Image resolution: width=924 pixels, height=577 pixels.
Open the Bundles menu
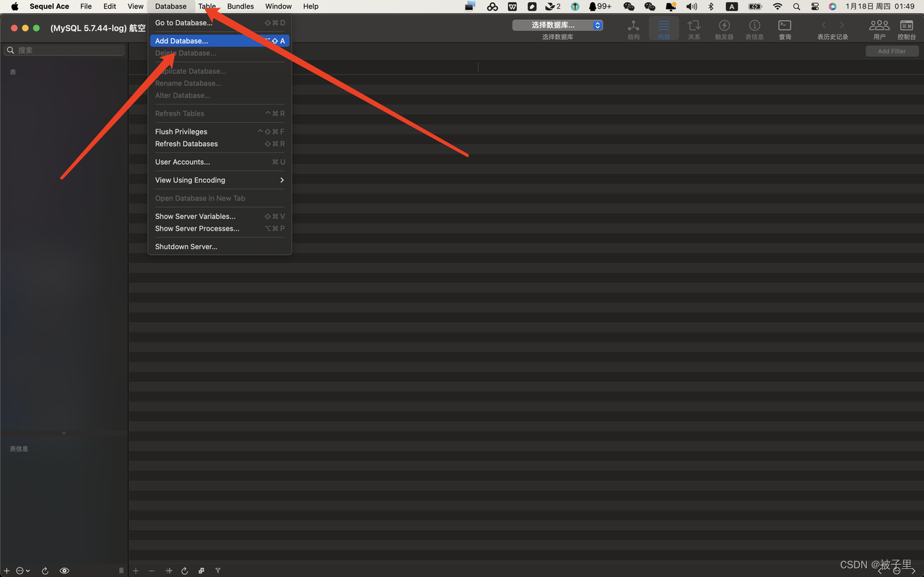point(240,6)
